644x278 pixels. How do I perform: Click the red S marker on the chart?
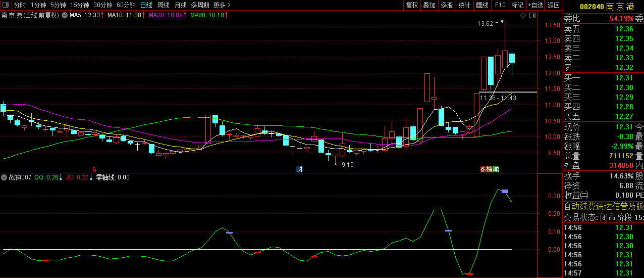click(x=94, y=169)
